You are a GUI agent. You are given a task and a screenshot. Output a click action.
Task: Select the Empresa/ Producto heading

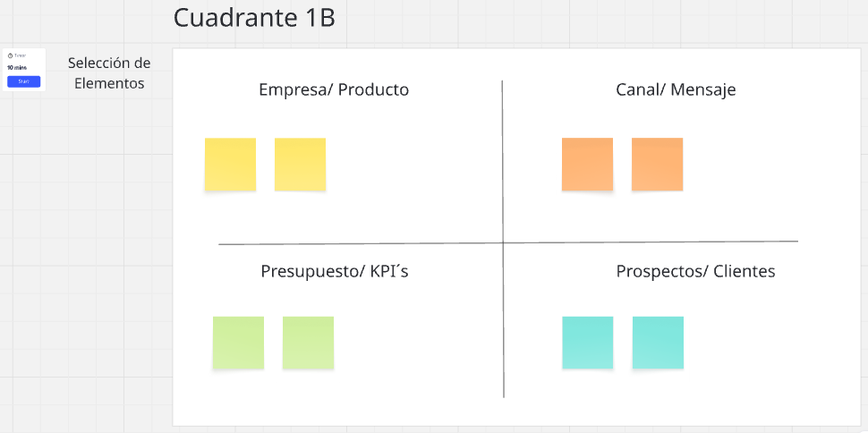pyautogui.click(x=334, y=89)
